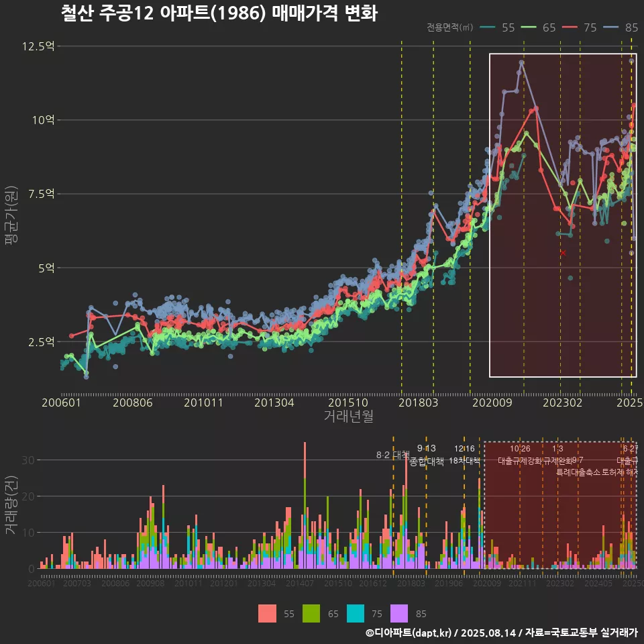This screenshot has width=644, height=644.
Task: Click the tallest volume bar near 201407
Action: coord(305,505)
